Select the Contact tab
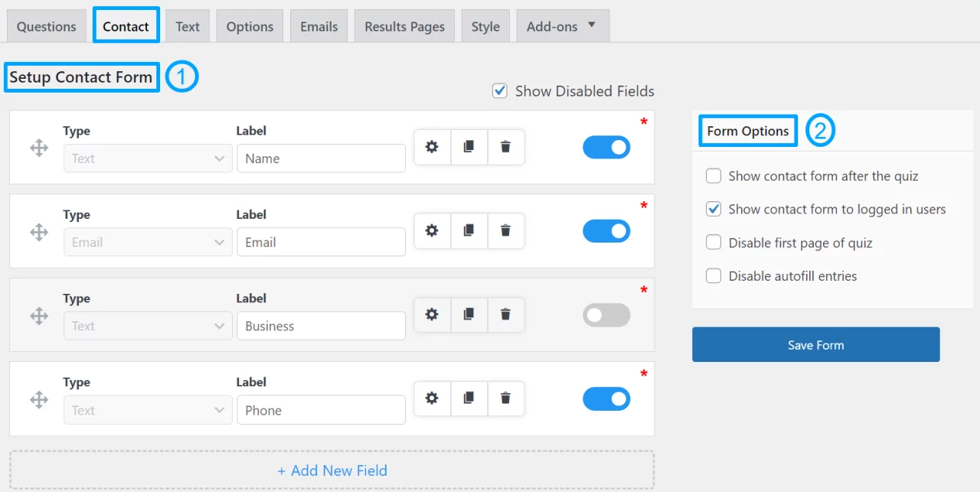The width and height of the screenshot is (980, 492). click(x=126, y=26)
